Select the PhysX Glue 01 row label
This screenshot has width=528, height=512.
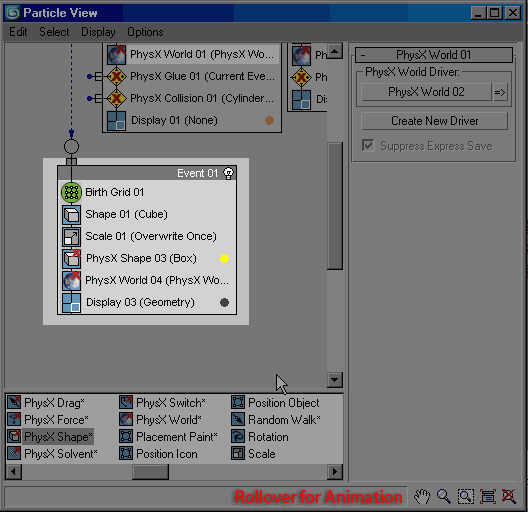point(202,76)
